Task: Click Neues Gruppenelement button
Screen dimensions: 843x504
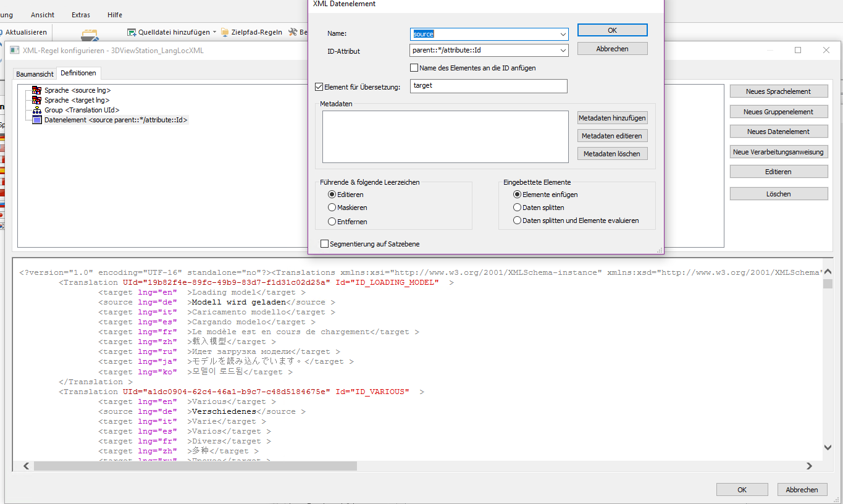Action: tap(778, 112)
